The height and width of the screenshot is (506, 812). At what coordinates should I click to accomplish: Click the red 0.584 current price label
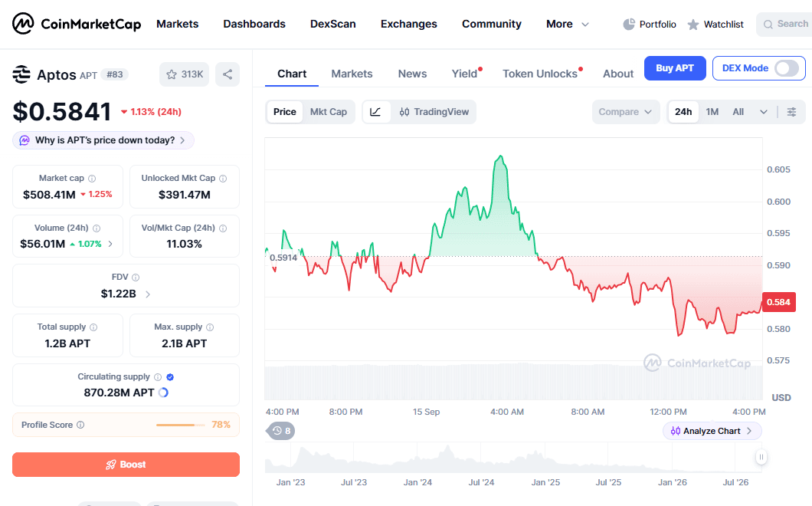click(x=778, y=302)
